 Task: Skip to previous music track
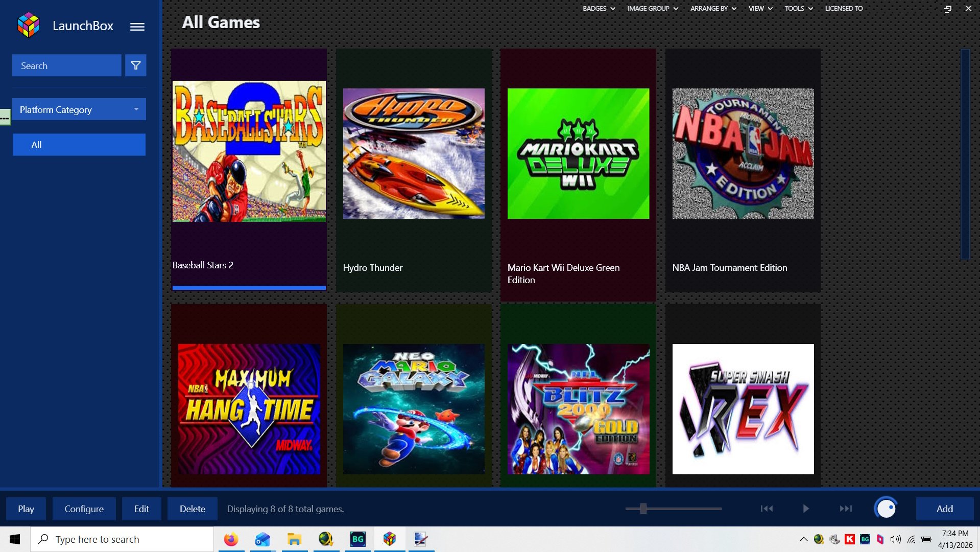pos(767,509)
